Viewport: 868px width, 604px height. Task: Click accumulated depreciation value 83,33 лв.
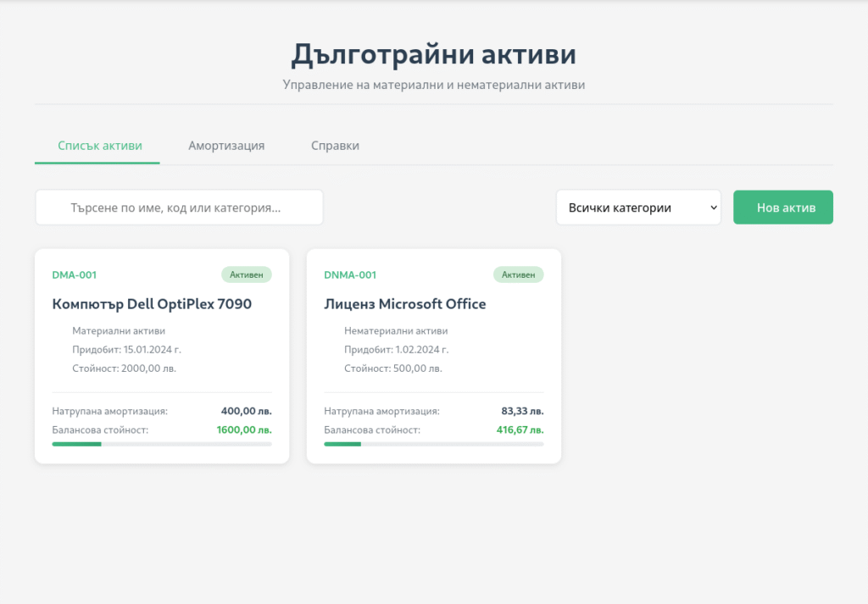click(x=522, y=411)
